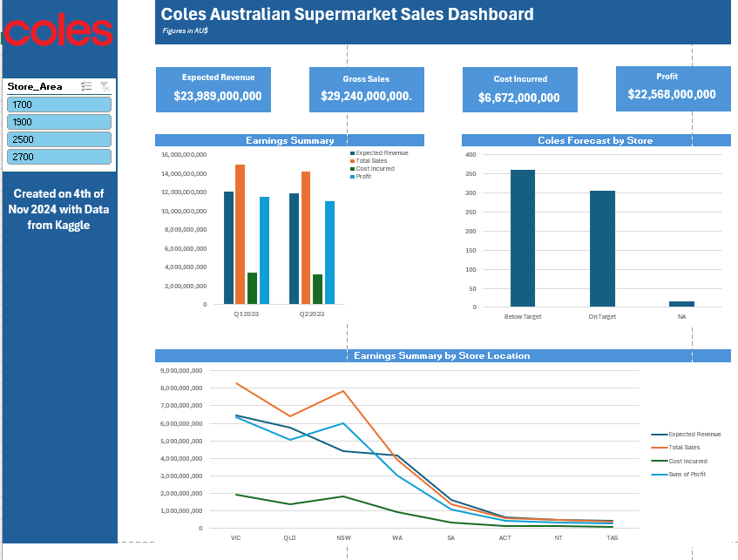The height and width of the screenshot is (560, 738).
Task: Select the 1700 store area option
Action: point(59,105)
